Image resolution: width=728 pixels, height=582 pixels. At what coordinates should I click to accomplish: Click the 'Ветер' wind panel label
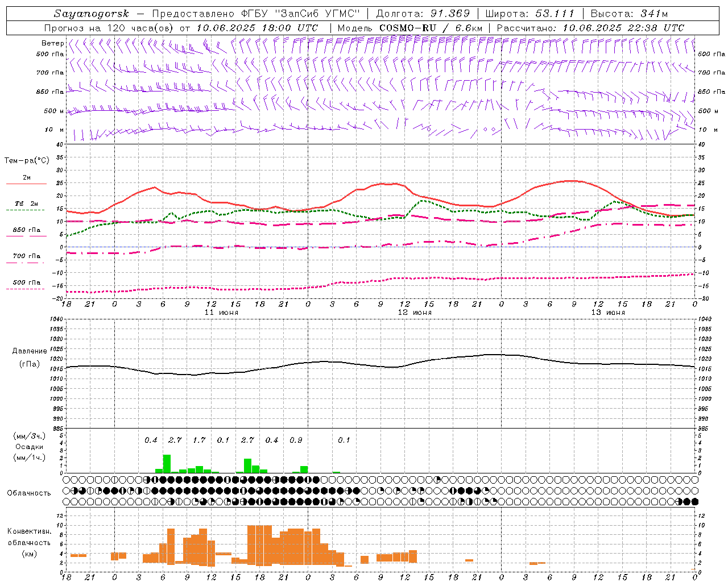pos(52,43)
